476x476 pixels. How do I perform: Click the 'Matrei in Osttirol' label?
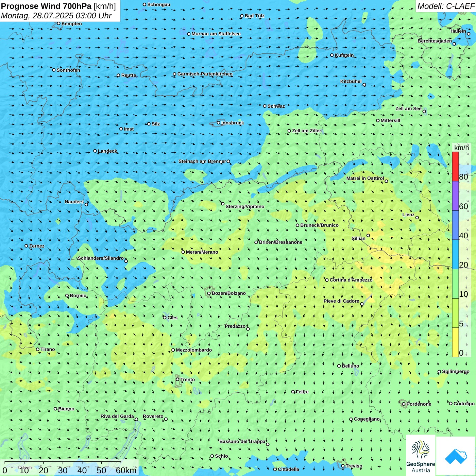[365, 178]
